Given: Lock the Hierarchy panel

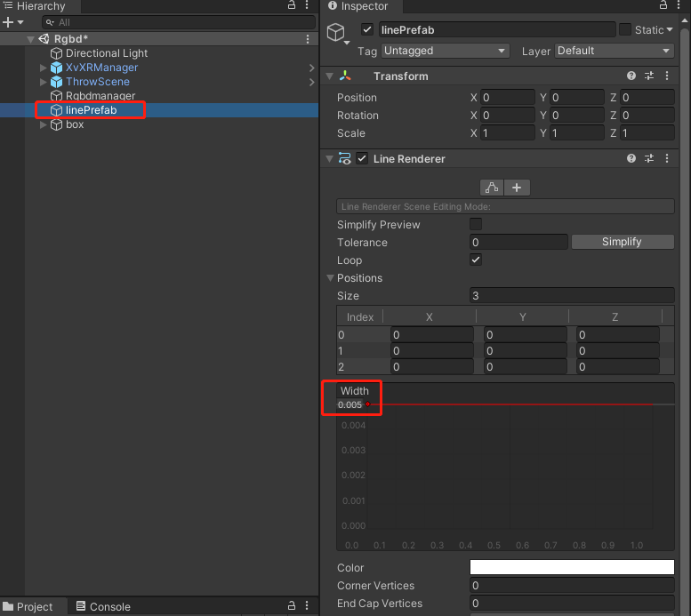Looking at the screenshot, I should 292,5.
